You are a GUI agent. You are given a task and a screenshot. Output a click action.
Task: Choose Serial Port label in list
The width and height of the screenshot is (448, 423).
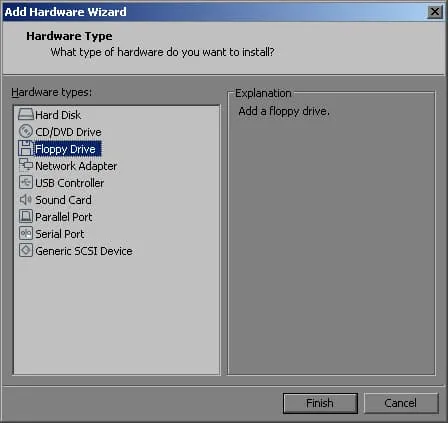pyautogui.click(x=60, y=234)
